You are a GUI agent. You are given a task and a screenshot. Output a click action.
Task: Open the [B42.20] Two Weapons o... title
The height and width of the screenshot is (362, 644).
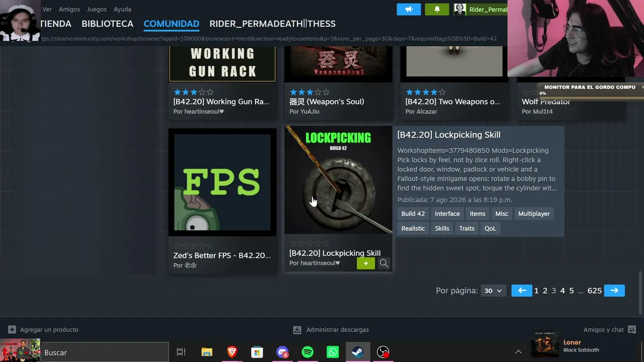[x=453, y=102]
